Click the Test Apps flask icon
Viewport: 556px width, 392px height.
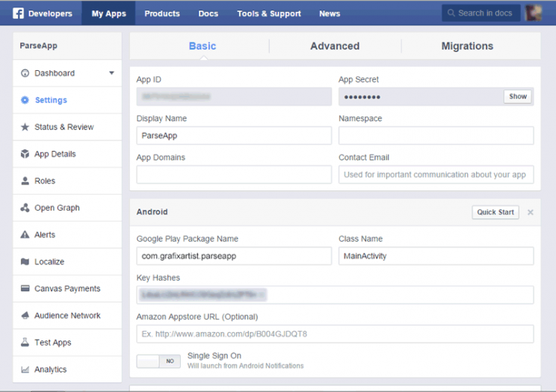click(25, 343)
